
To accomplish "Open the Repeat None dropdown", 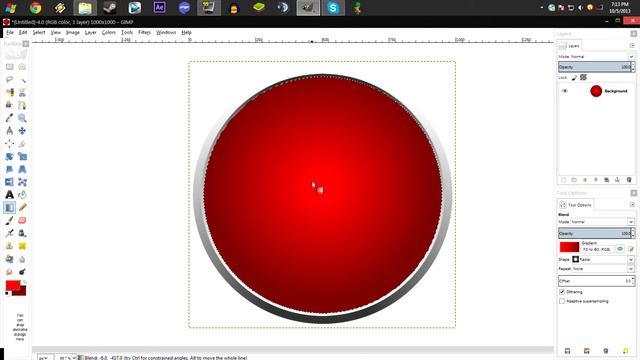I will click(x=603, y=269).
